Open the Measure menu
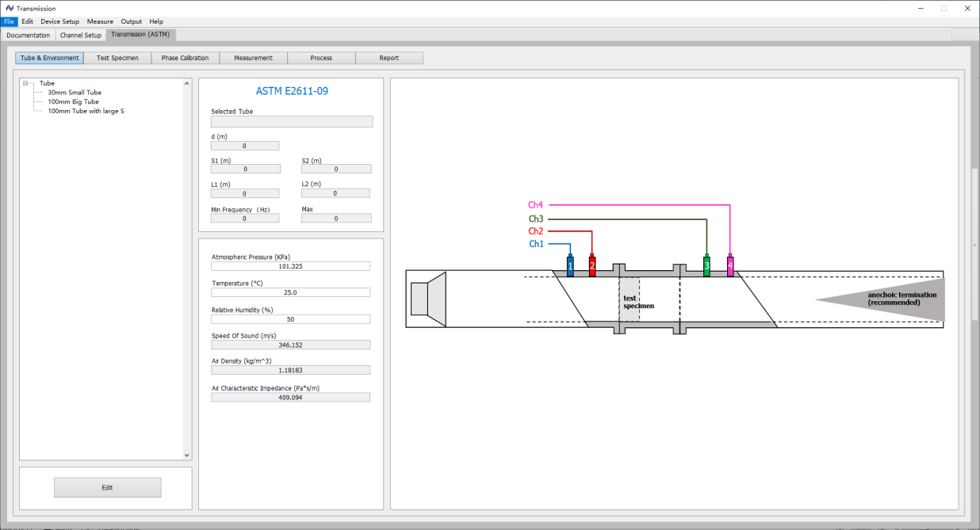This screenshot has width=980, height=530. click(x=100, y=21)
